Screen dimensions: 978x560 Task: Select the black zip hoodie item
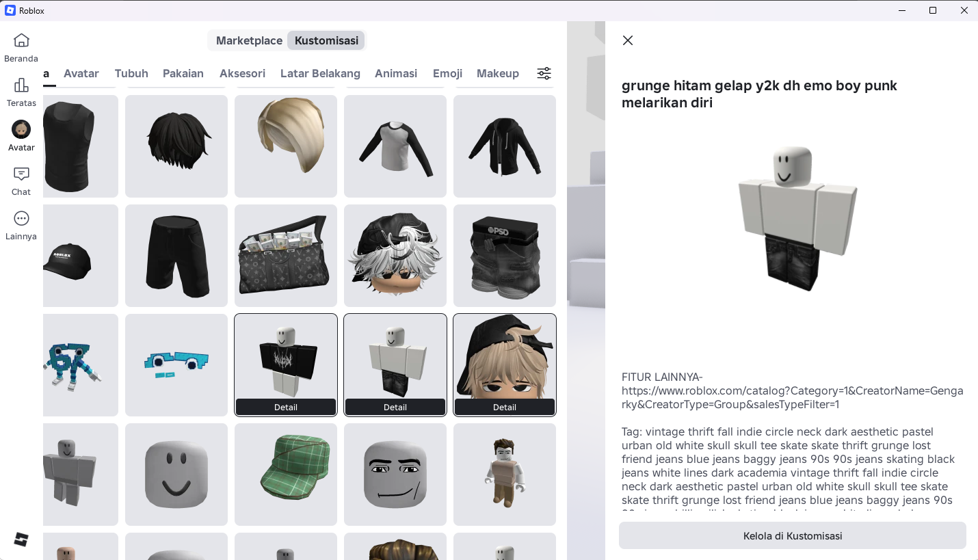[x=505, y=146]
